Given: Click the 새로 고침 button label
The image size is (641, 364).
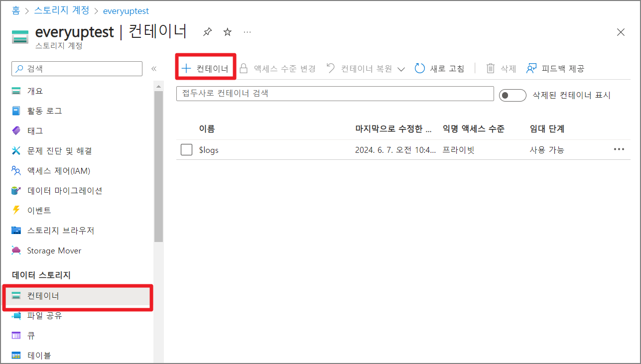Looking at the screenshot, I should [447, 69].
